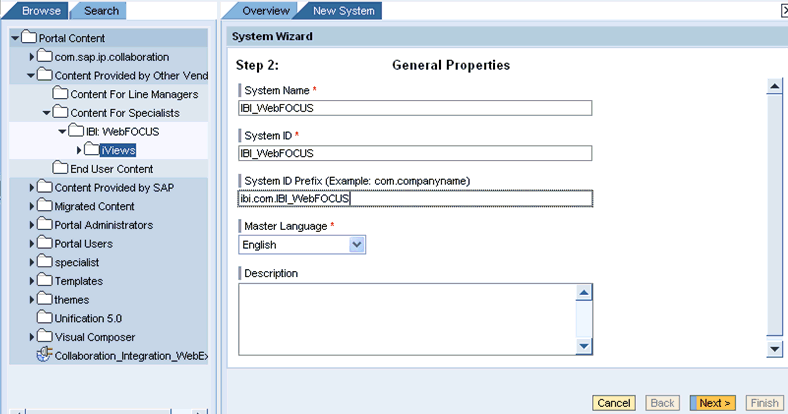Click the Description scrollbar up arrow
Screen dimensions: 788x414
pyautogui.click(x=585, y=292)
